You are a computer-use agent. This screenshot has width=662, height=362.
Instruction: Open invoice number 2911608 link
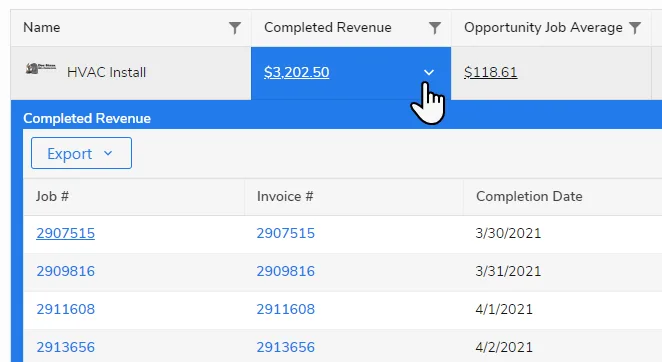[x=286, y=309]
